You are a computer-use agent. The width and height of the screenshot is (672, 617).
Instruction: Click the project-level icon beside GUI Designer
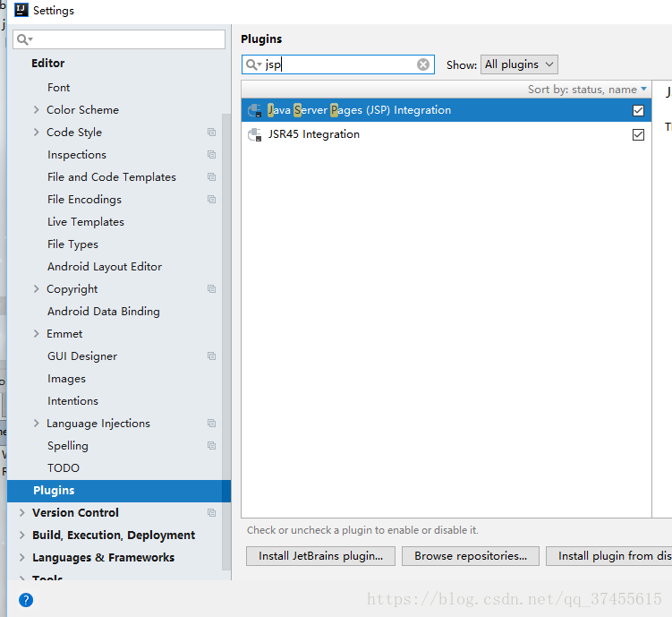[211, 356]
